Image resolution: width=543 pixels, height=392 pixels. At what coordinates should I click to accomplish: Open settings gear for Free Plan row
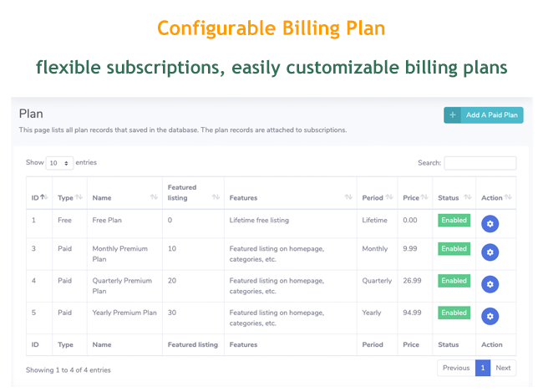(x=490, y=223)
